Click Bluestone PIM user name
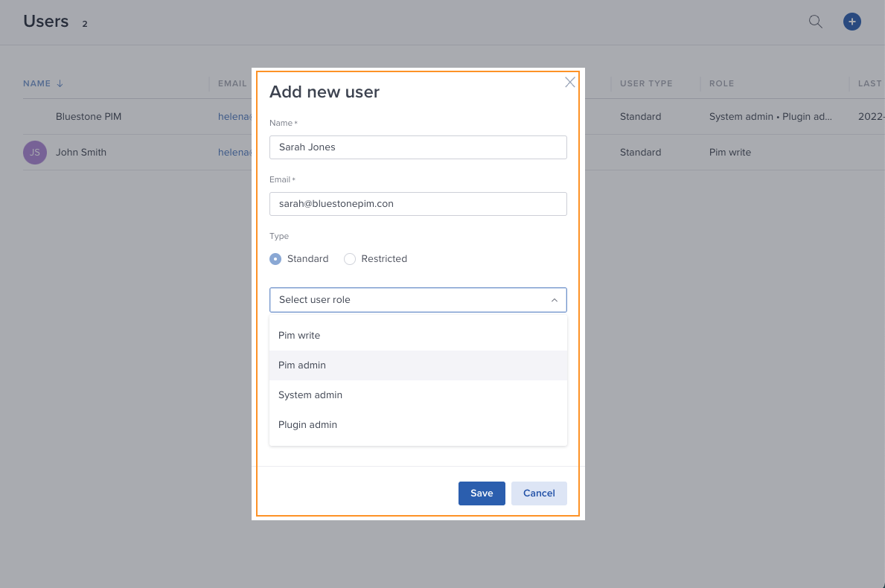 pyautogui.click(x=89, y=117)
